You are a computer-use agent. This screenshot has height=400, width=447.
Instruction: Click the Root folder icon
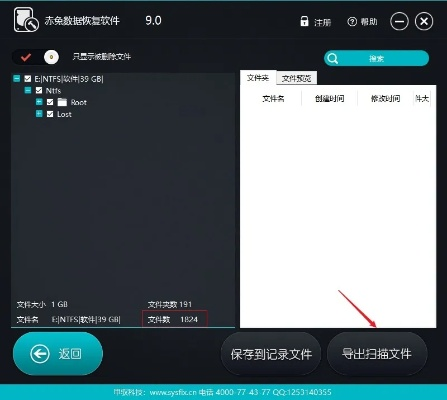[62, 102]
